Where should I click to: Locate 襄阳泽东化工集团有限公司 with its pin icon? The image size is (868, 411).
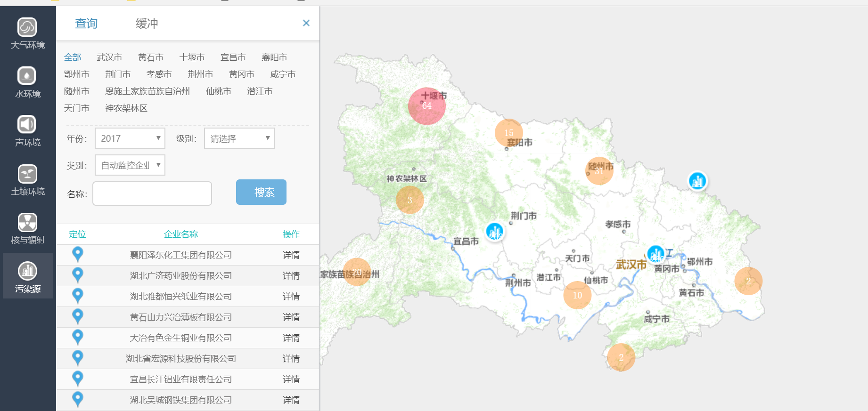(78, 255)
